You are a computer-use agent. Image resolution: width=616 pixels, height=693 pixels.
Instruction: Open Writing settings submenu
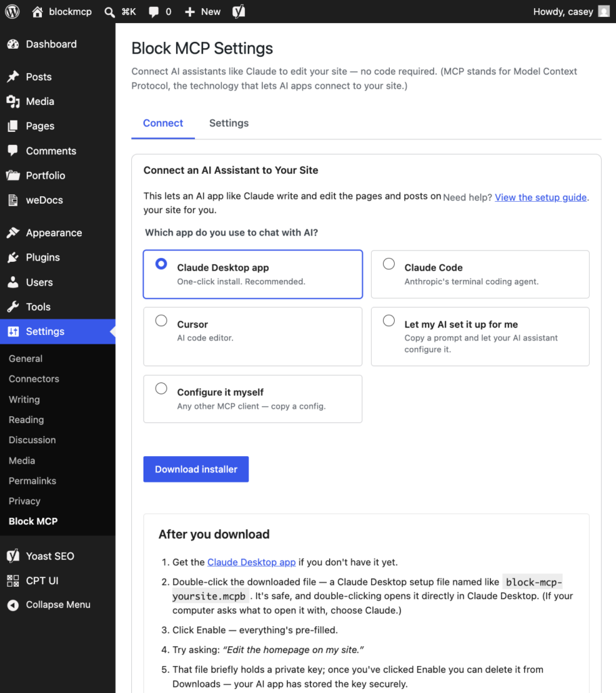pyautogui.click(x=24, y=399)
